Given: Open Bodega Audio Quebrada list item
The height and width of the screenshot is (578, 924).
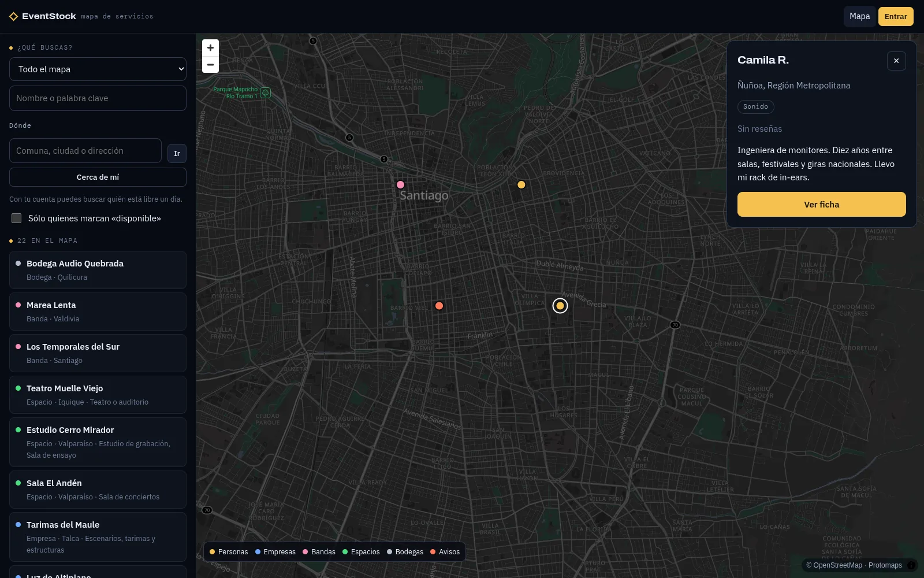Looking at the screenshot, I should click(x=98, y=270).
